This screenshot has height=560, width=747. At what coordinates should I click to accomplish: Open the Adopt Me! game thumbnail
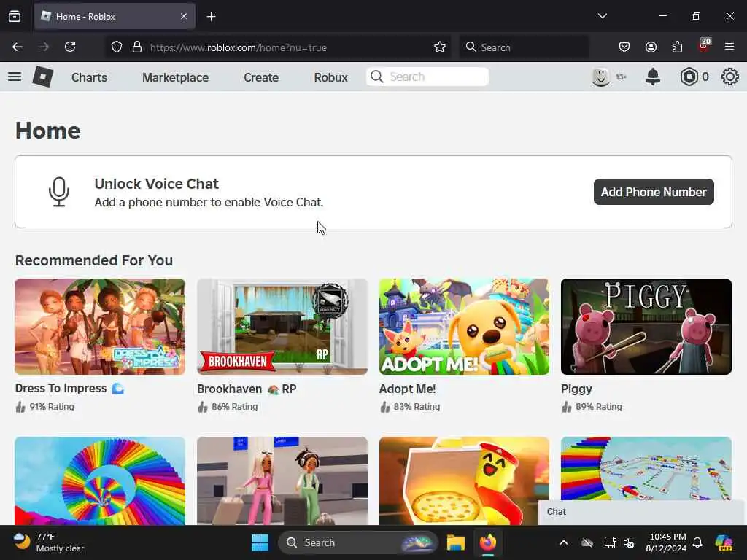pyautogui.click(x=464, y=327)
